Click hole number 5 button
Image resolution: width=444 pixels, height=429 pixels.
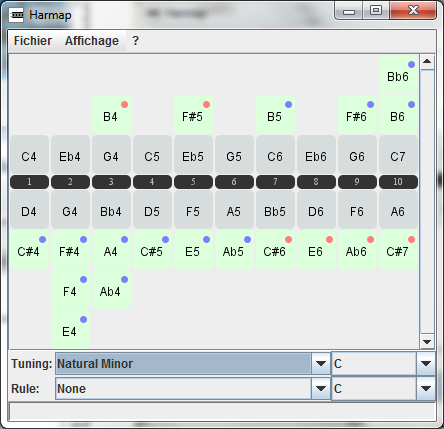coord(193,182)
